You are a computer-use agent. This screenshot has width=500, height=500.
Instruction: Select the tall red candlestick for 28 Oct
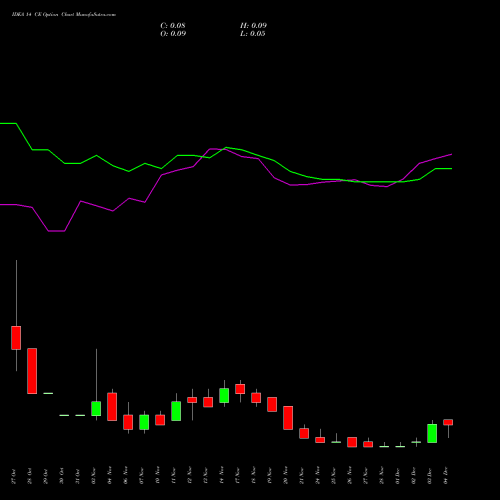[32, 371]
